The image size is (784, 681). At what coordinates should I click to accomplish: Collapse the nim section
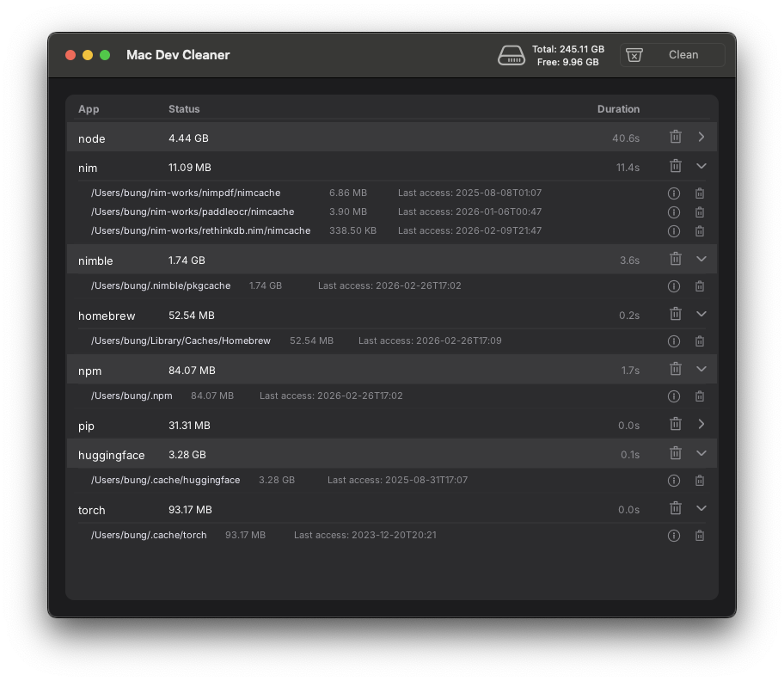tap(701, 165)
